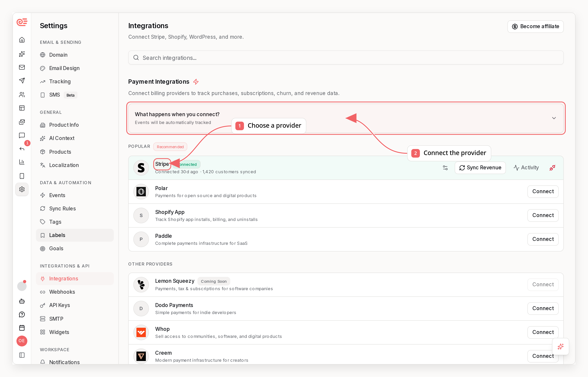Open Goals settings
The image size is (588, 377).
click(x=75, y=249)
